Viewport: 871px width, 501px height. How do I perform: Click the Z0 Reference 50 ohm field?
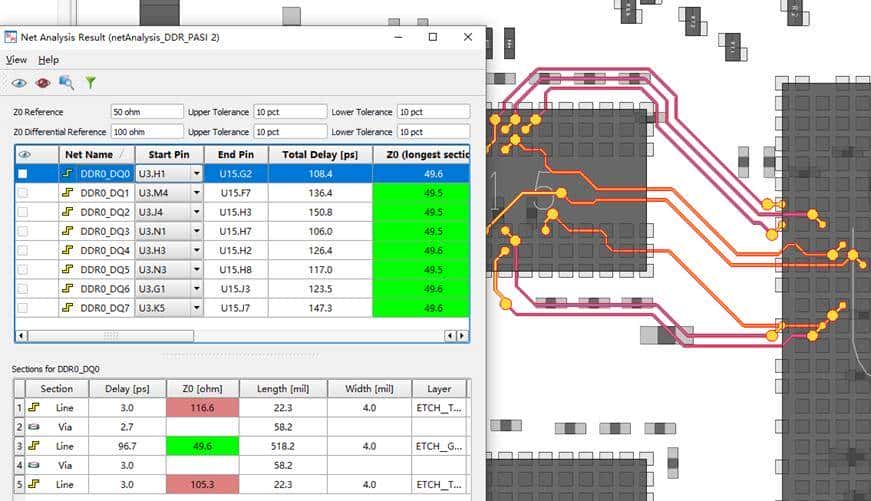point(147,112)
